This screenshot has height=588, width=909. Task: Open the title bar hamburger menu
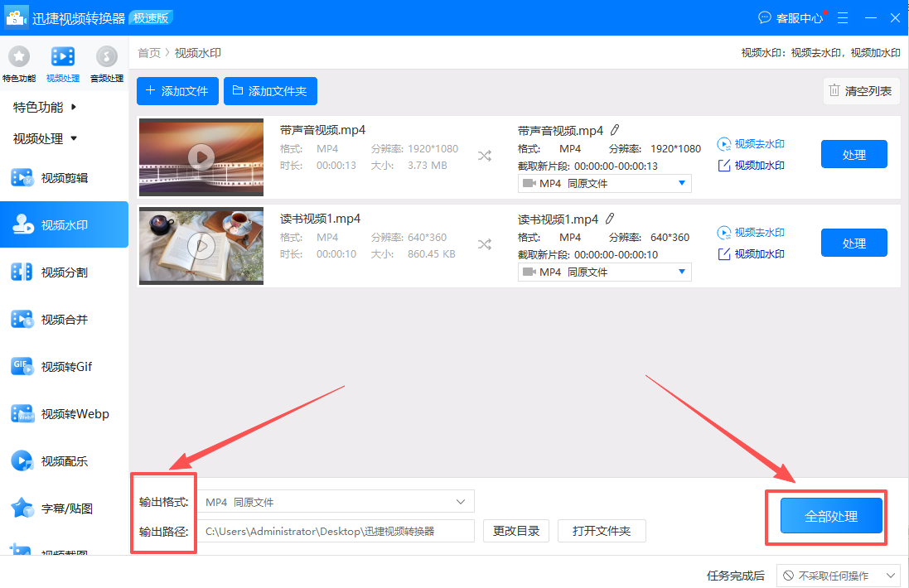842,17
